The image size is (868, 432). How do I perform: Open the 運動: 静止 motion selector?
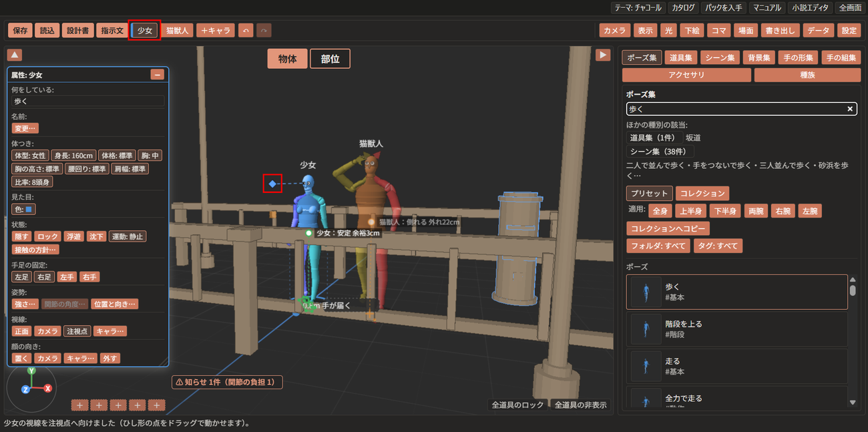[128, 236]
